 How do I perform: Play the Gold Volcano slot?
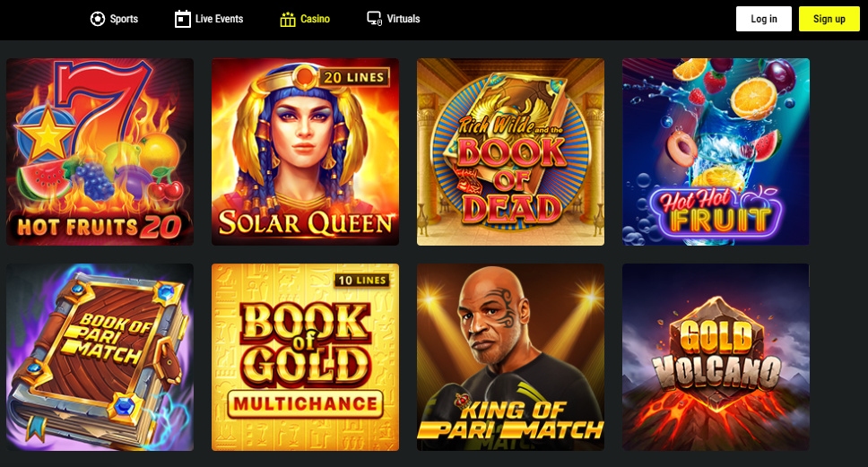pos(716,357)
